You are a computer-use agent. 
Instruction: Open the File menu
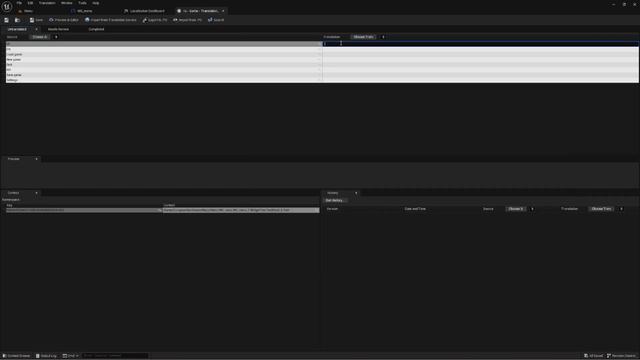coord(19,3)
